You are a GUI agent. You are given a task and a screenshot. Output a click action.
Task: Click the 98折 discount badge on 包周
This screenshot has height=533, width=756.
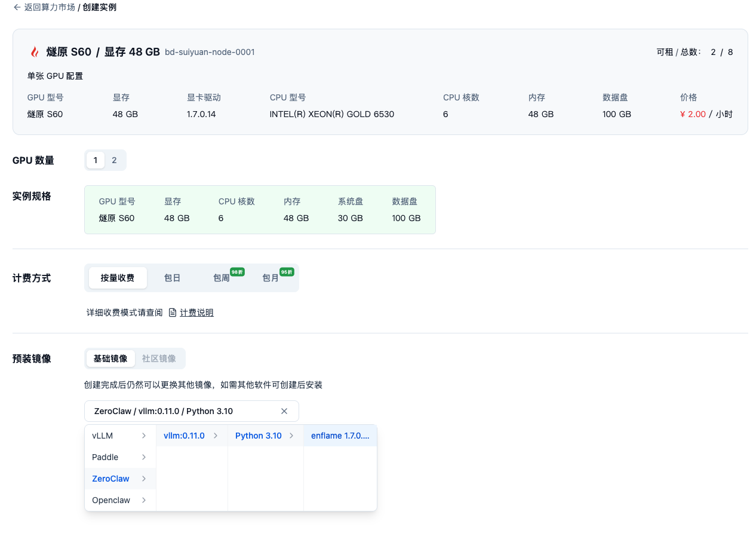(x=238, y=272)
